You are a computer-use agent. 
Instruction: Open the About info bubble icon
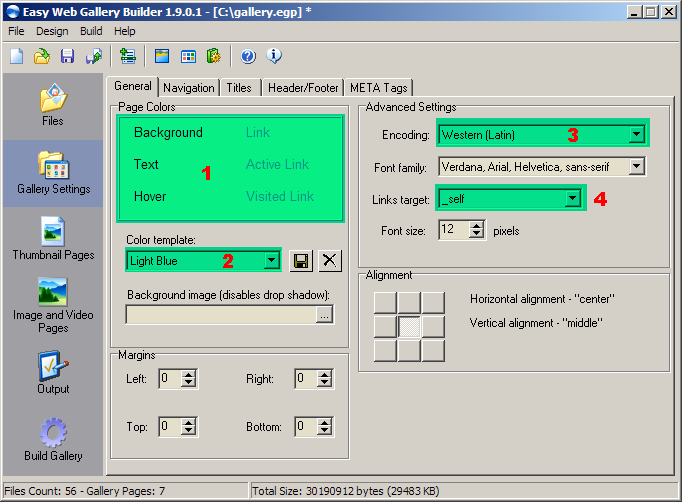point(274,56)
